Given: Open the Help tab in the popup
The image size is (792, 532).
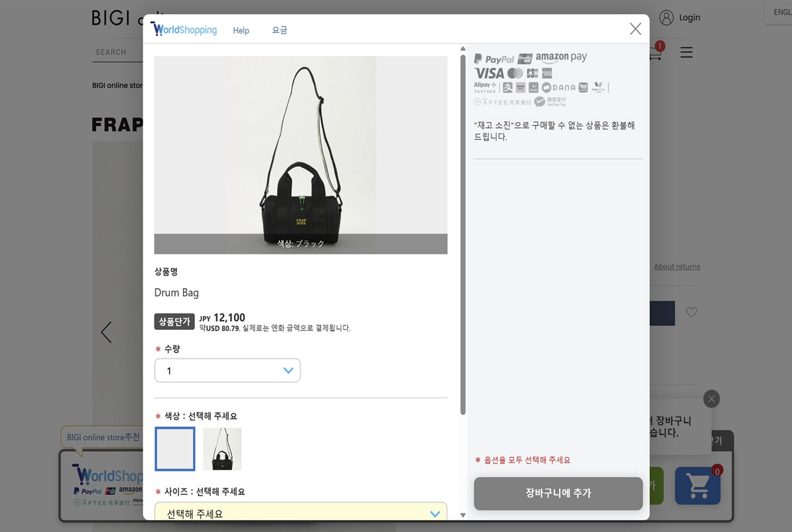Looking at the screenshot, I should [241, 31].
